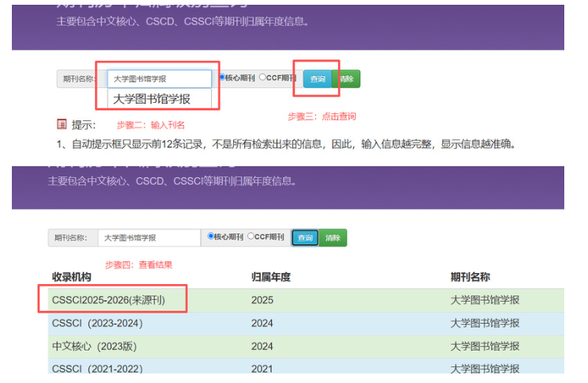
Task: Click the 中文核心 (2023版) cell
Action: [x=94, y=346]
